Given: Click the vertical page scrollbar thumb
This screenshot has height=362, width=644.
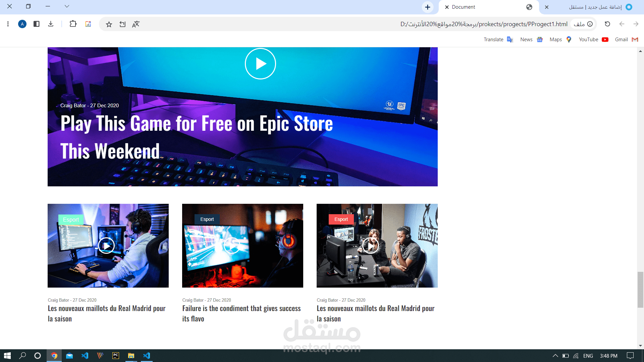Looking at the screenshot, I should [x=640, y=290].
